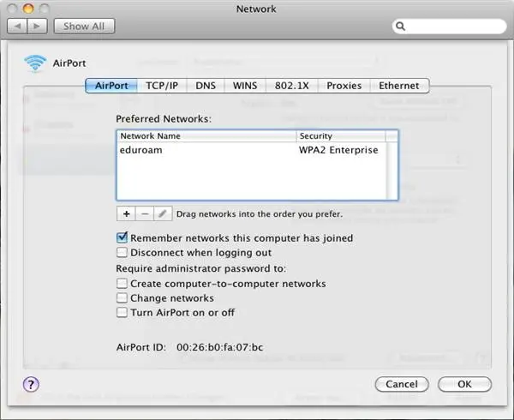Check Create computer-to-computer networks
The width and height of the screenshot is (514, 420).
click(x=123, y=284)
